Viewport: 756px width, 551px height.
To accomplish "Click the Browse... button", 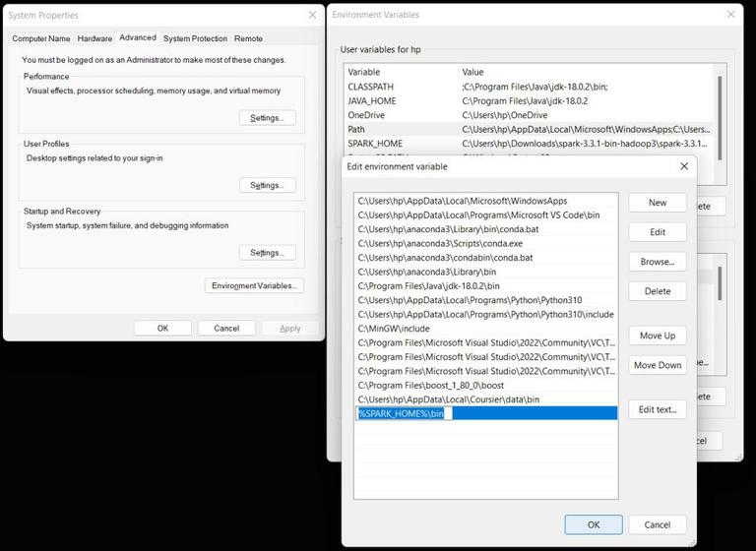I will 658,262.
